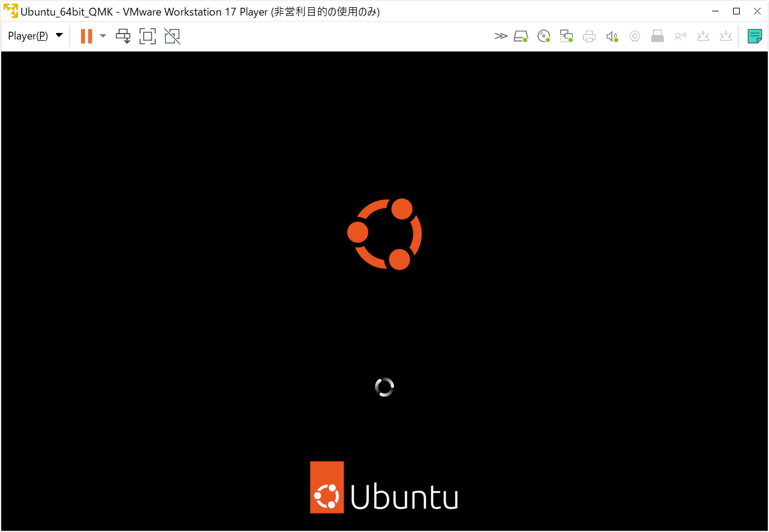Click the CD/DVD drive device icon
Image resolution: width=769 pixels, height=532 pixels.
coord(544,36)
